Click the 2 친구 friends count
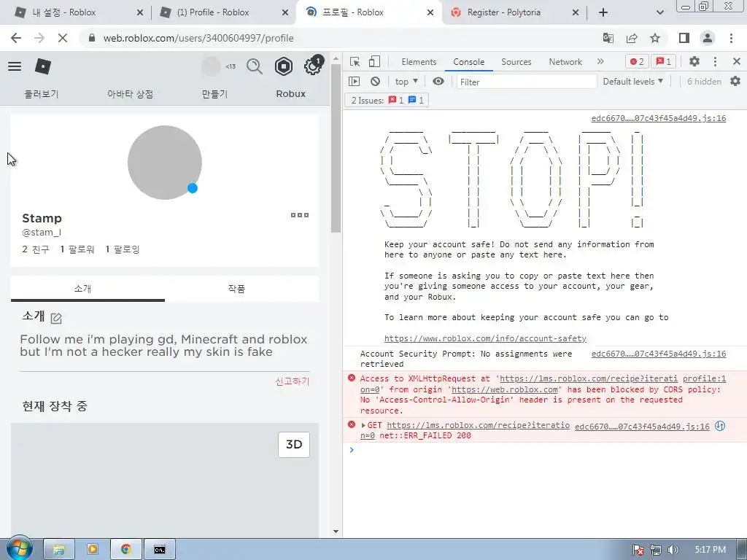Screen dimensions: 747x560 tap(36, 249)
